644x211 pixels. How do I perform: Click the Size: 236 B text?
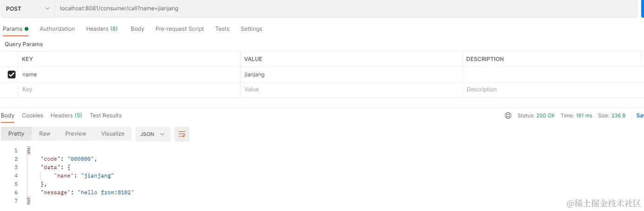click(612, 116)
